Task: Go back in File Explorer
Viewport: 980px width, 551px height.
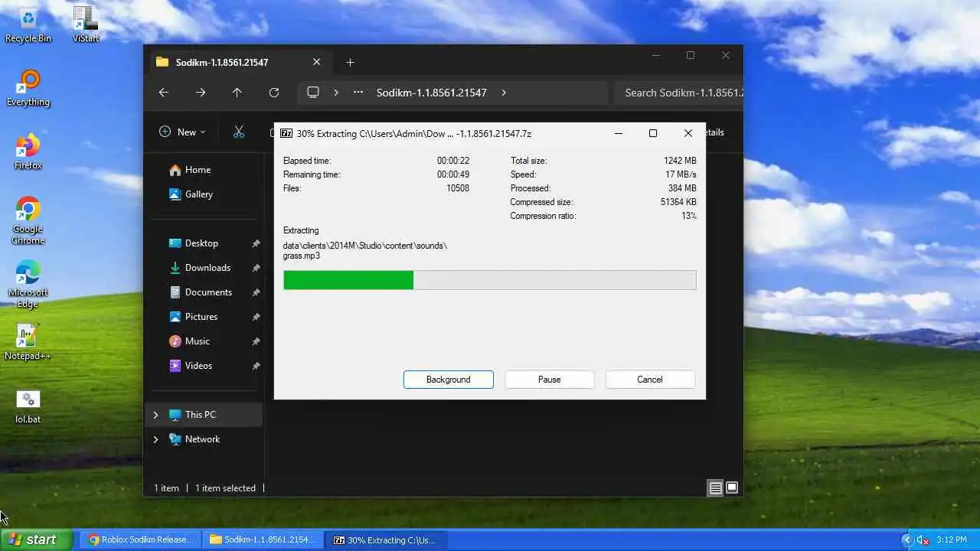Action: (164, 93)
